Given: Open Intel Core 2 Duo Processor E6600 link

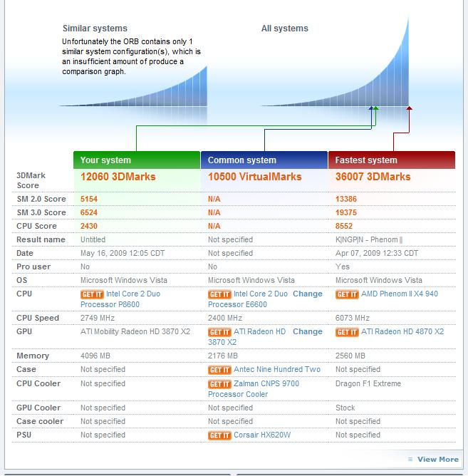Looking at the screenshot, I should [248, 299].
